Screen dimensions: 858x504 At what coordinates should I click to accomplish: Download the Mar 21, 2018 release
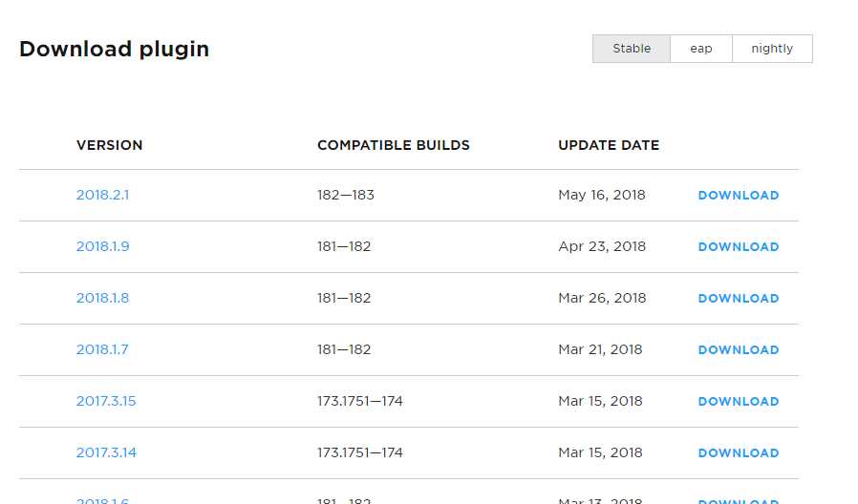739,350
